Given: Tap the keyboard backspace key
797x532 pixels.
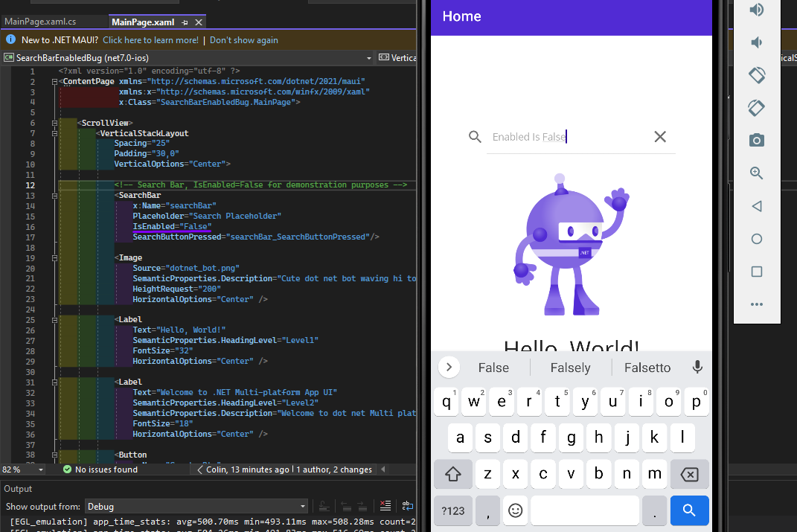Looking at the screenshot, I should click(689, 474).
